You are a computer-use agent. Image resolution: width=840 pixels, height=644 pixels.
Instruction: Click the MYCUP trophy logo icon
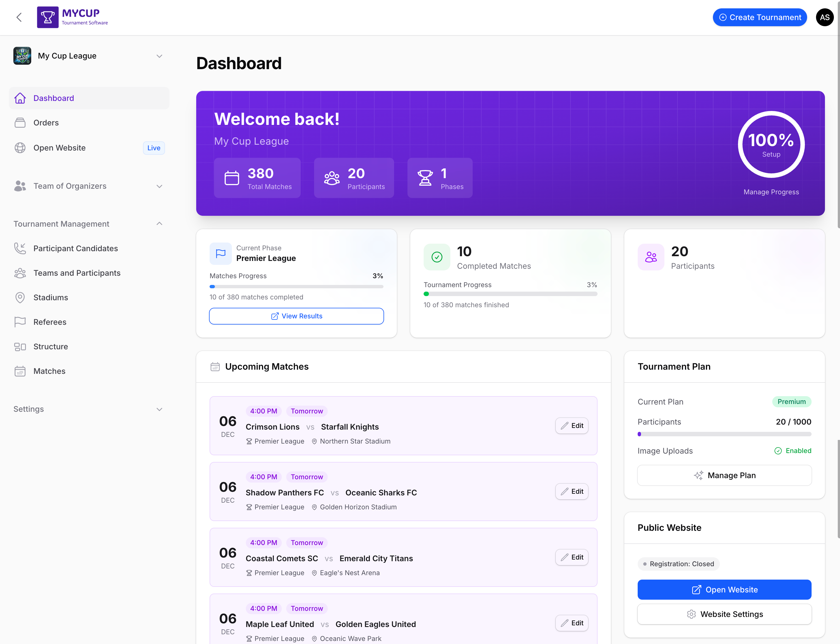click(47, 17)
